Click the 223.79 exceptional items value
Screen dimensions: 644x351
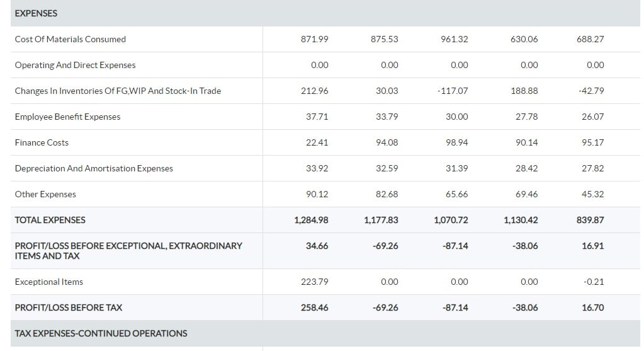(x=315, y=282)
